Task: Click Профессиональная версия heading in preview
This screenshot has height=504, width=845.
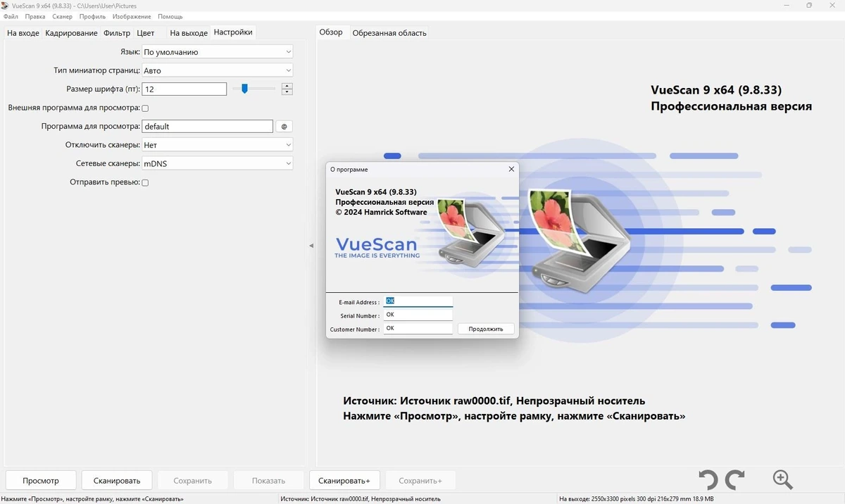Action: point(732,106)
